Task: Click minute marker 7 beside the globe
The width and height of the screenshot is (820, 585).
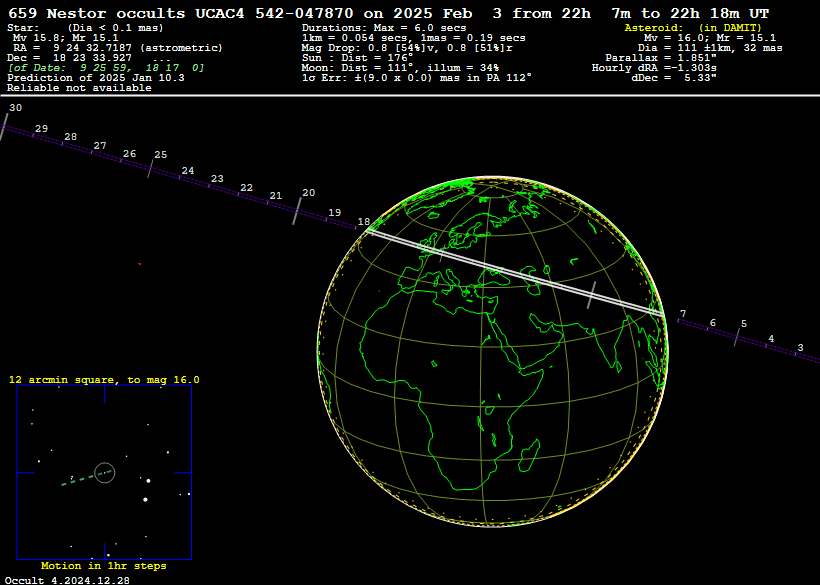Action: [x=683, y=314]
